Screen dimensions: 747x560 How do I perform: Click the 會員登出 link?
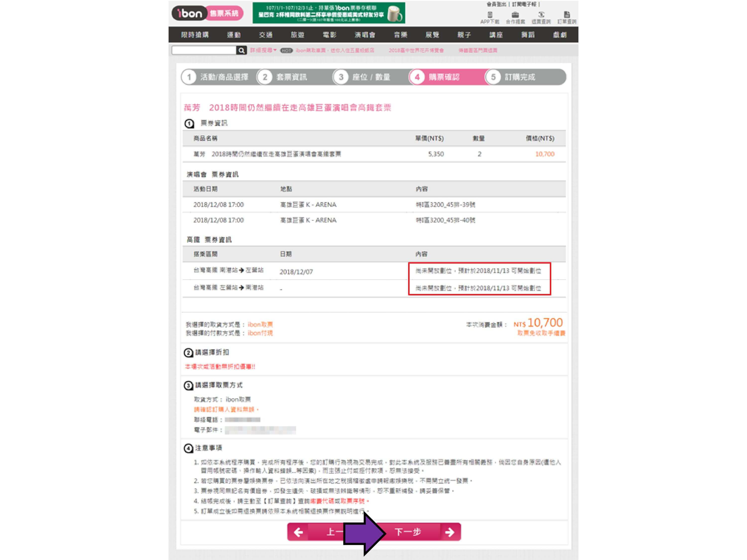pyautogui.click(x=496, y=4)
